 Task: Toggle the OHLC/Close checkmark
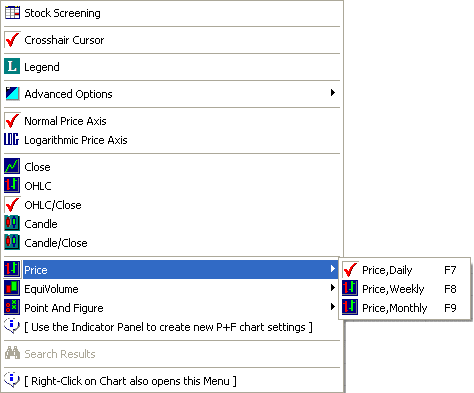pos(12,205)
